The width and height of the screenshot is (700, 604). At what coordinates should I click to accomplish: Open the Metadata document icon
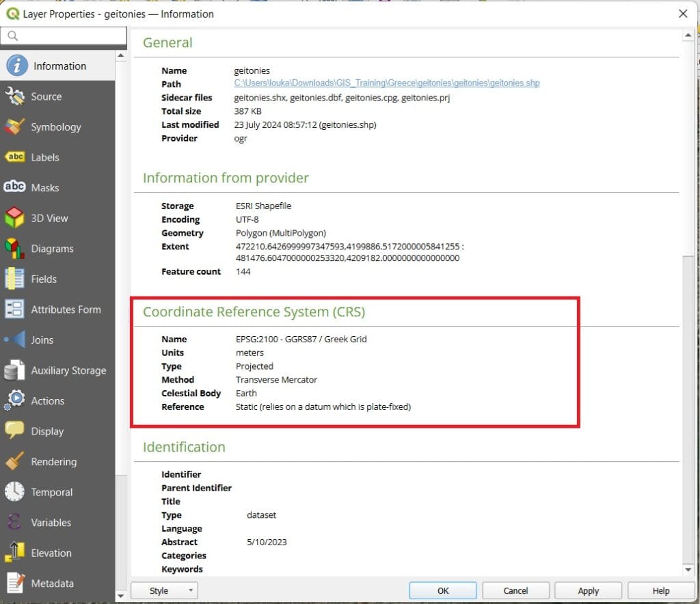(x=14, y=583)
